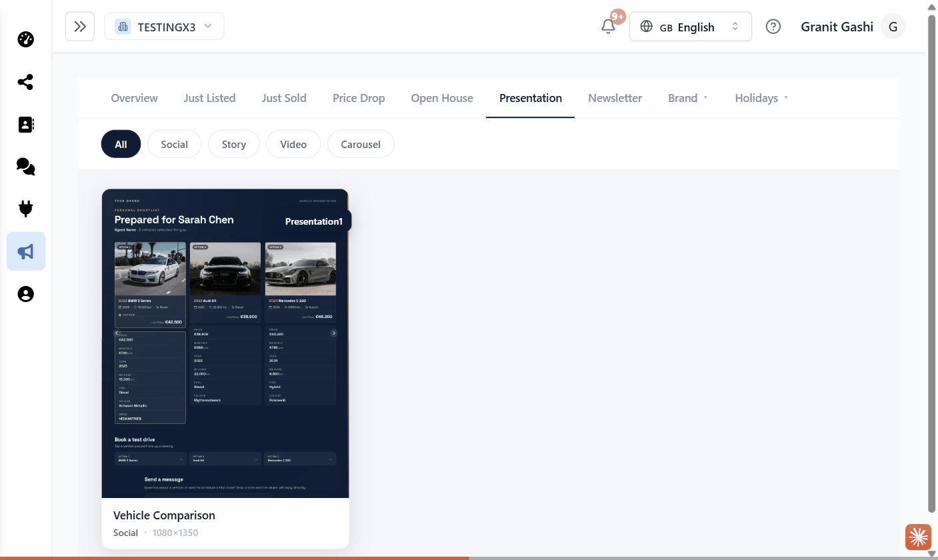Click the G user avatar
This screenshot has height=560, width=938.
tap(893, 27)
